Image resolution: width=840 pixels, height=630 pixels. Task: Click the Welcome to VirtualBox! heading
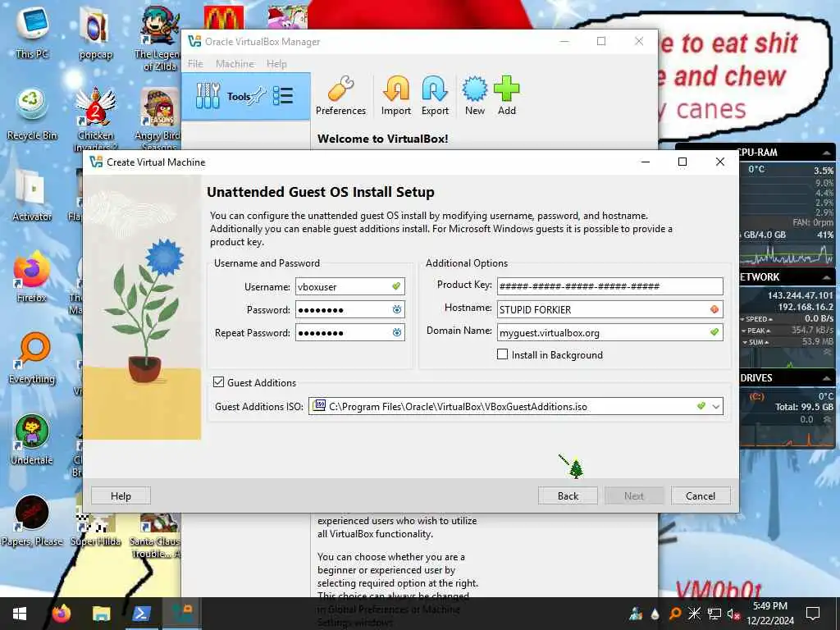tap(382, 139)
